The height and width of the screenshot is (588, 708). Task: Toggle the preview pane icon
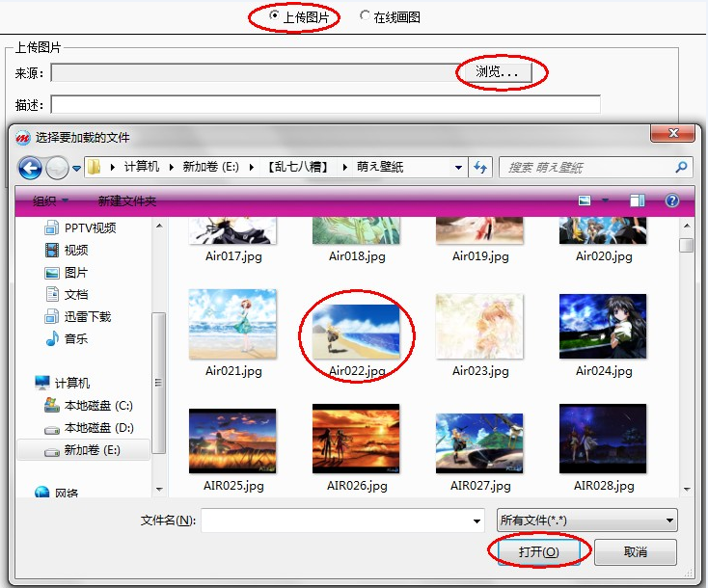638,200
